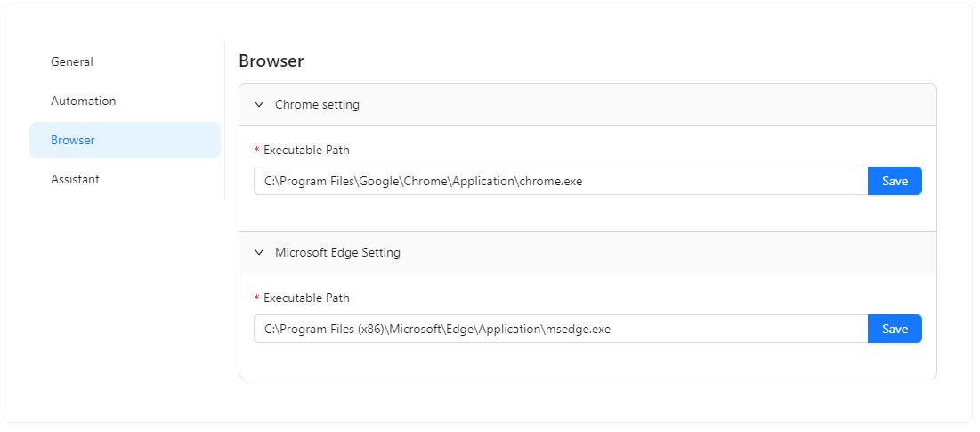Click the Browser page heading
This screenshot has height=432, width=980.
pyautogui.click(x=271, y=61)
